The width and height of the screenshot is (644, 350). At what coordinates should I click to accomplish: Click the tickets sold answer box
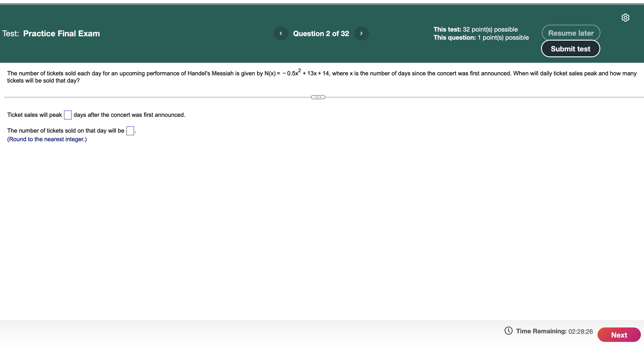click(130, 131)
